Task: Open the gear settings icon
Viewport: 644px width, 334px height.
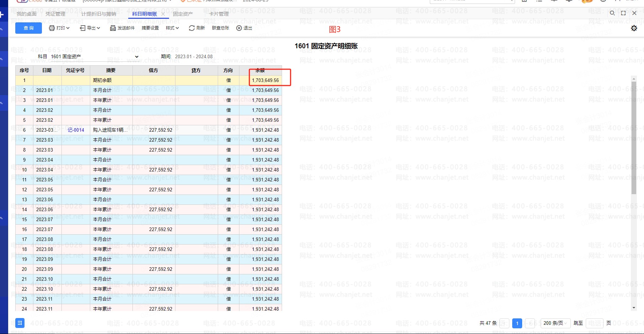Action: pos(634,28)
